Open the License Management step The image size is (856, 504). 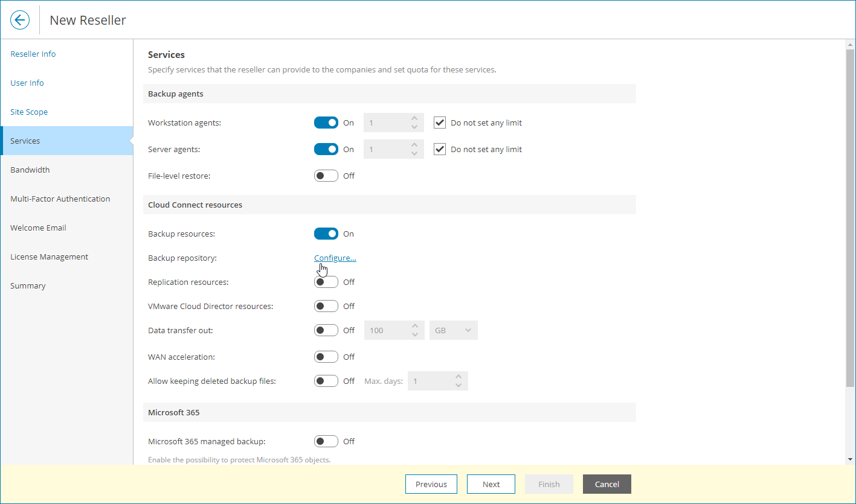click(49, 257)
